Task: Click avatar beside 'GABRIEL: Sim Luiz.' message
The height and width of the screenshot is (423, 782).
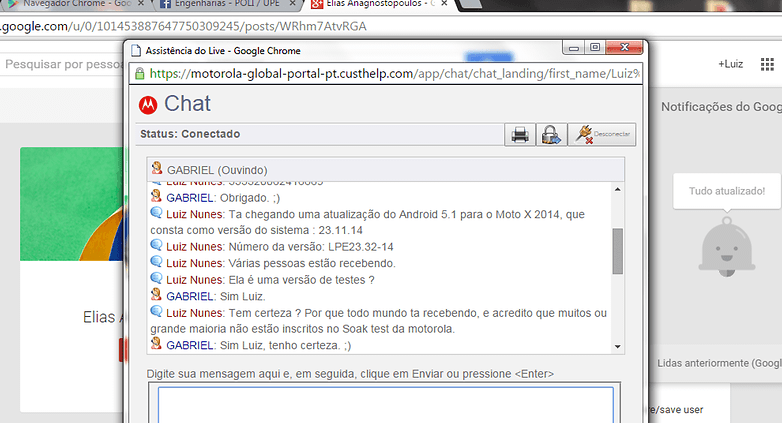Action: 156,294
